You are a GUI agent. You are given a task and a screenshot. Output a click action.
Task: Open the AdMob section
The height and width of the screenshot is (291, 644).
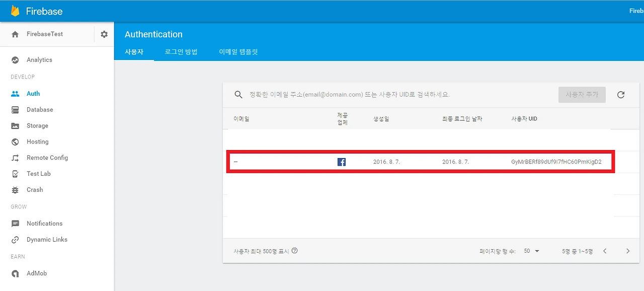[35, 273]
